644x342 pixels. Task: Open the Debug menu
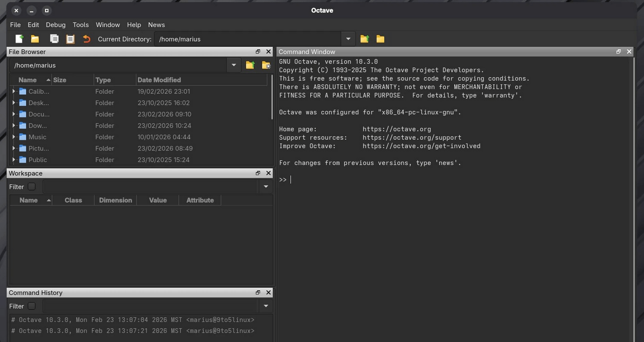[x=55, y=25]
